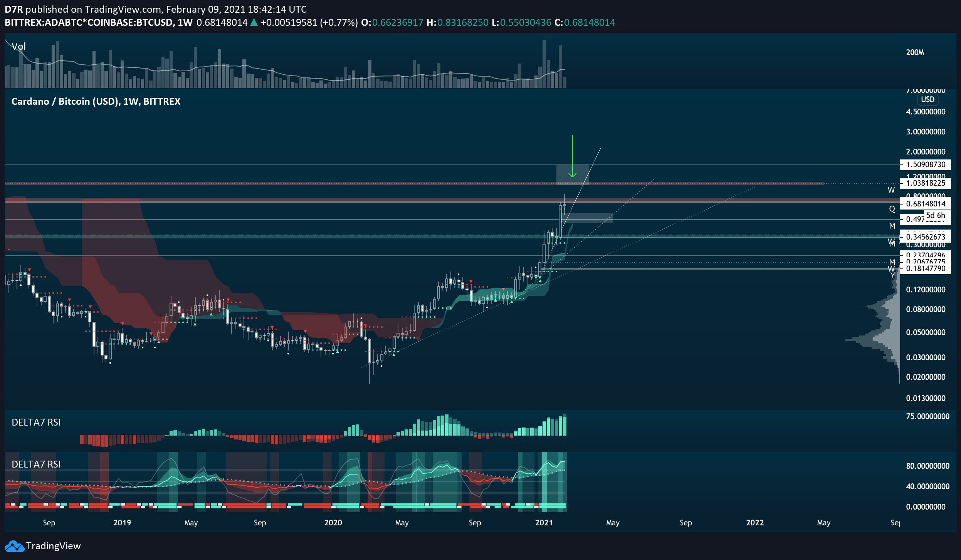The width and height of the screenshot is (961, 560).
Task: Click the BITTREX:ADABTC*COINBASE:BTCUSD symbol text
Action: (89, 23)
